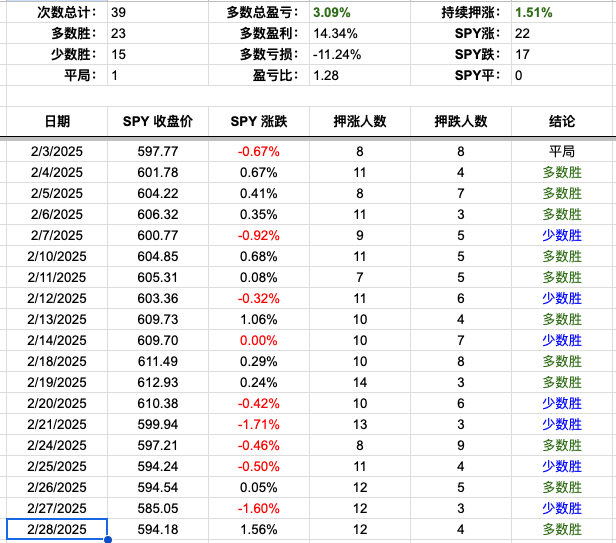Click the fill handle on the 2/28/2025 cell
Viewport: 616px width, 543px height.
coord(107,539)
